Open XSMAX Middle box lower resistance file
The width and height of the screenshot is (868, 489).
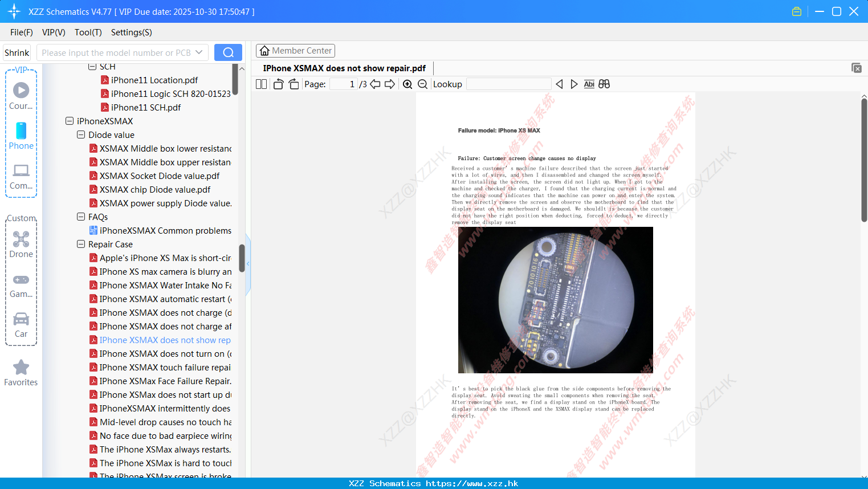pyautogui.click(x=160, y=148)
